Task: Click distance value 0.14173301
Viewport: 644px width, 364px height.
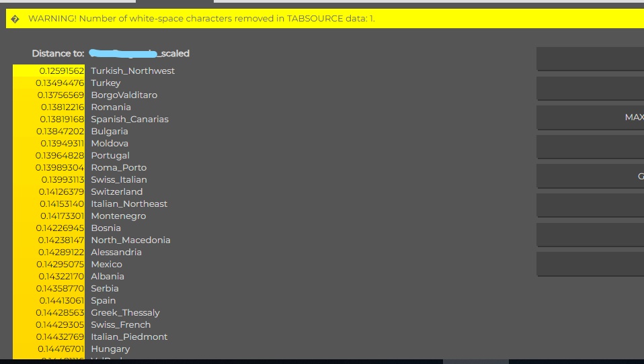Action: point(63,216)
